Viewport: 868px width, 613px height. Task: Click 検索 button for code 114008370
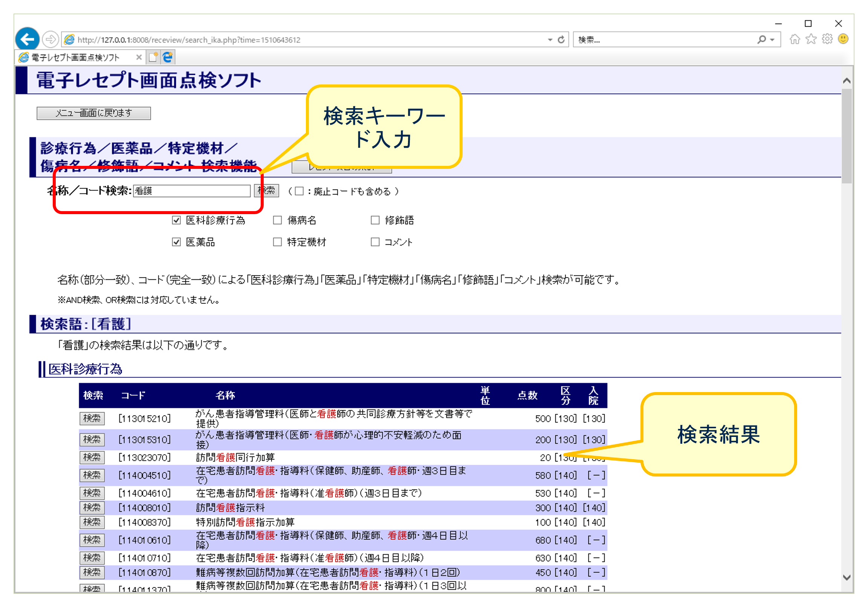(92, 522)
